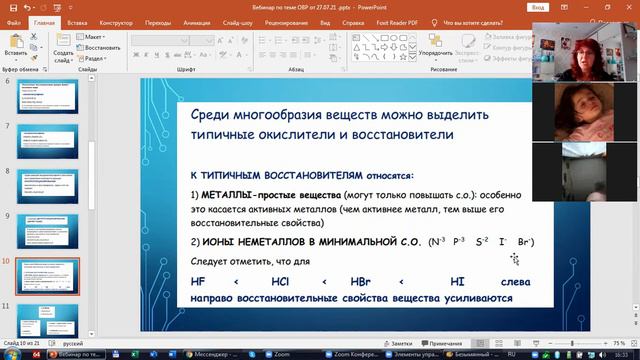Click the zoom slider handle
The width and height of the screenshot is (640, 360).
(572, 344)
